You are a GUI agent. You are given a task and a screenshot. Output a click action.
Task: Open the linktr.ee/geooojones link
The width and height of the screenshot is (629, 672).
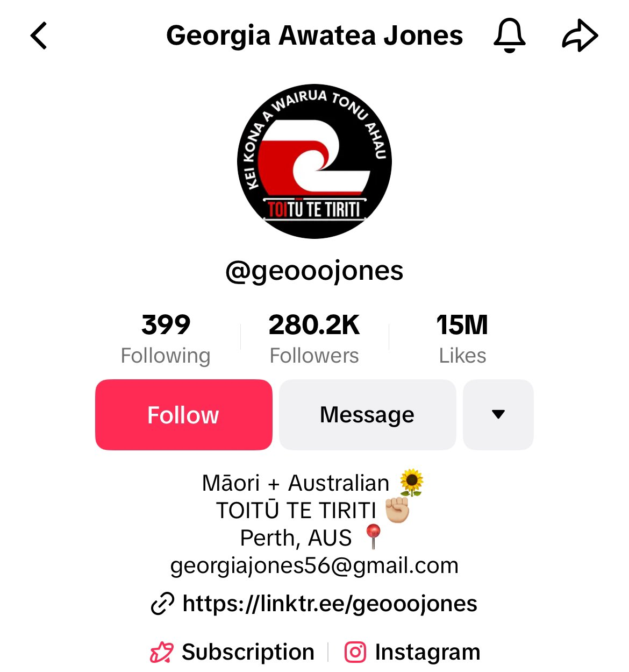click(x=330, y=604)
